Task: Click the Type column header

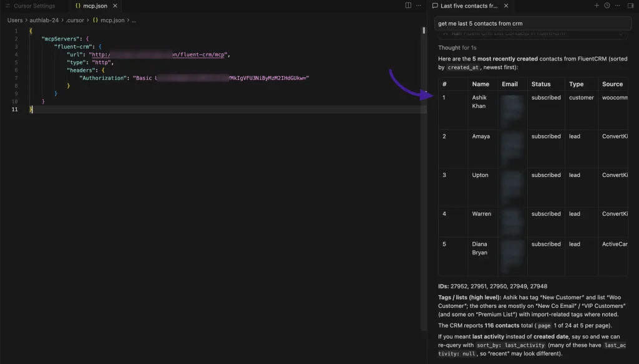Action: click(576, 84)
